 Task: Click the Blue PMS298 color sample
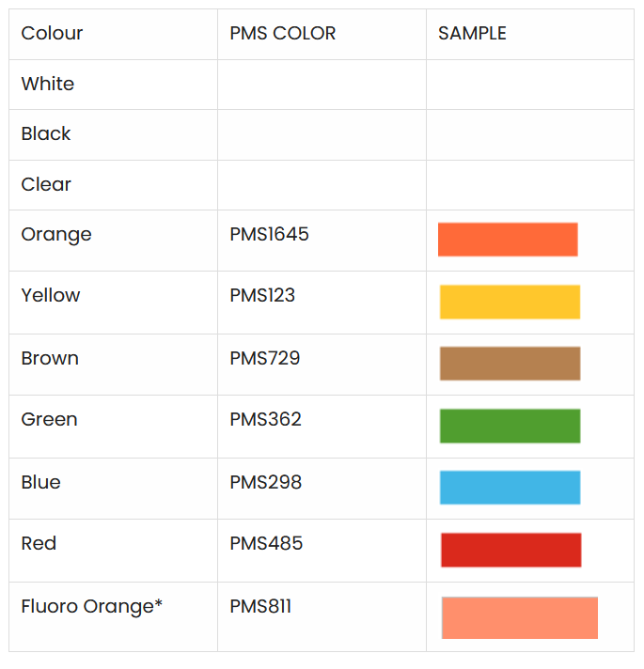click(510, 488)
